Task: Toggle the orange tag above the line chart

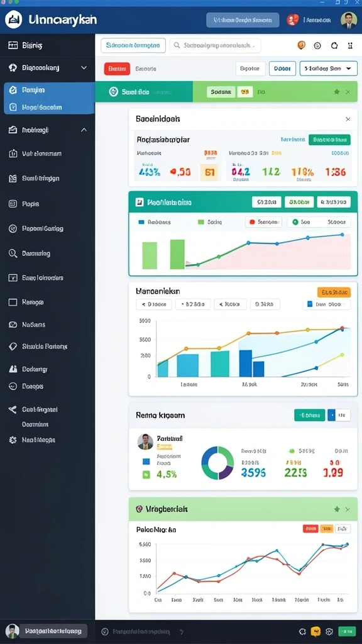Action: coord(326,528)
